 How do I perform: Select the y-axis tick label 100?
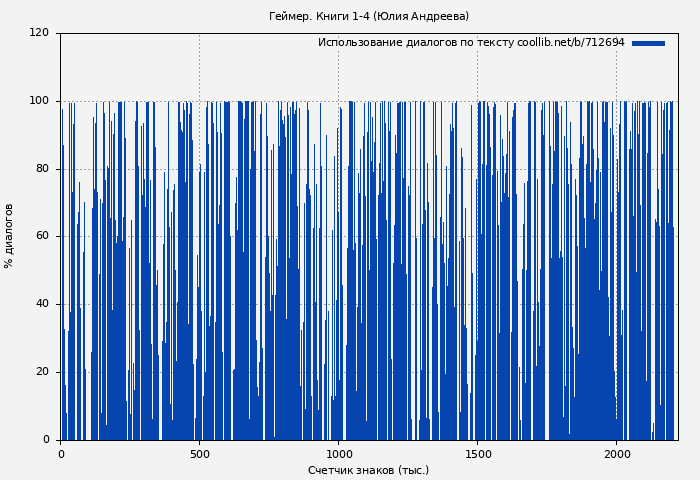[39, 101]
